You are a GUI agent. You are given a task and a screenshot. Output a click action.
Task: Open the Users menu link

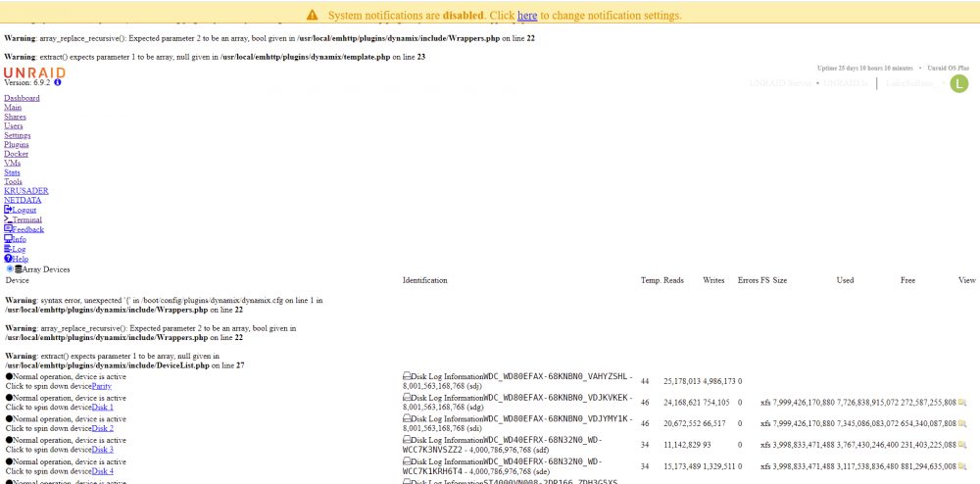(x=13, y=126)
